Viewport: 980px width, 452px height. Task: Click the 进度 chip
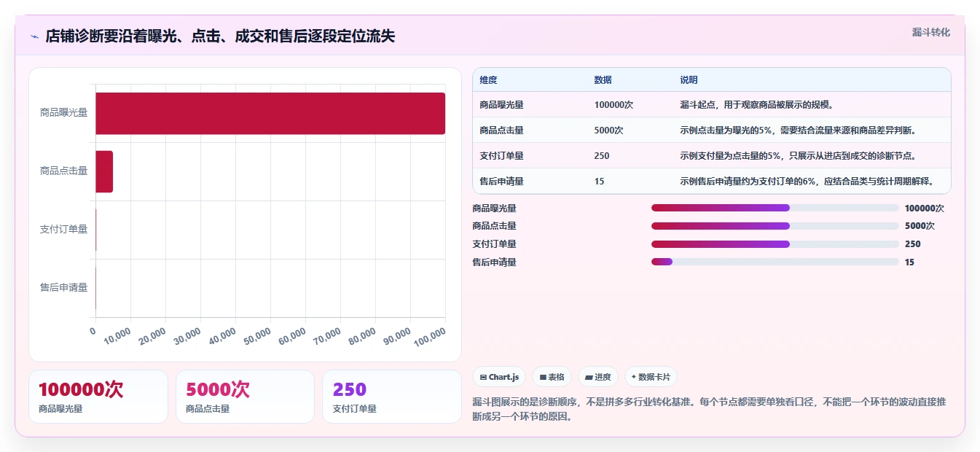(597, 377)
